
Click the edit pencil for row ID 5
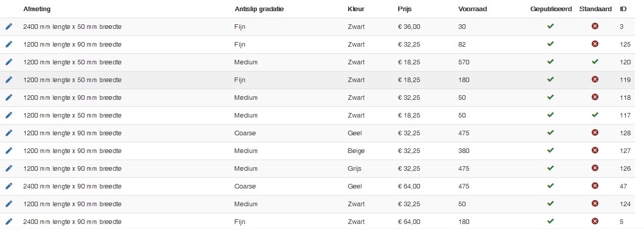coord(9,221)
